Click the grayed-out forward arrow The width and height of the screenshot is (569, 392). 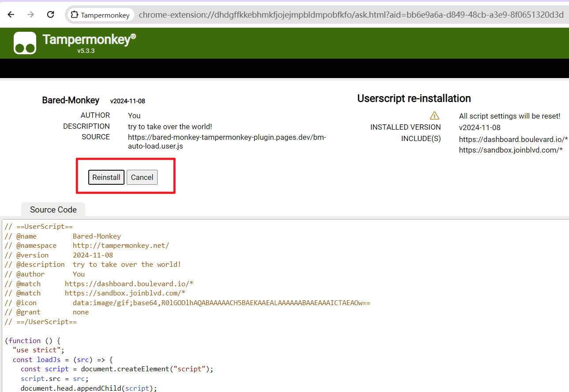[x=30, y=14]
